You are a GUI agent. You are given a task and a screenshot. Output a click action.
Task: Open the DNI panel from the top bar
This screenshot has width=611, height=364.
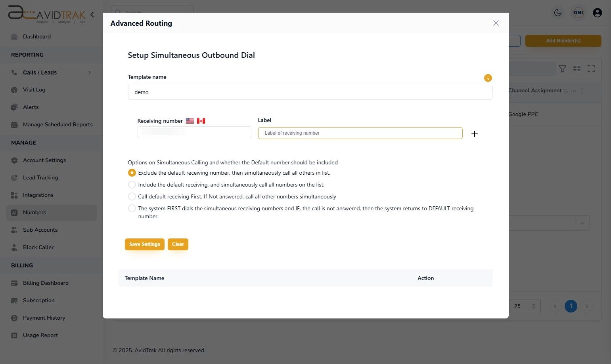[x=578, y=13]
